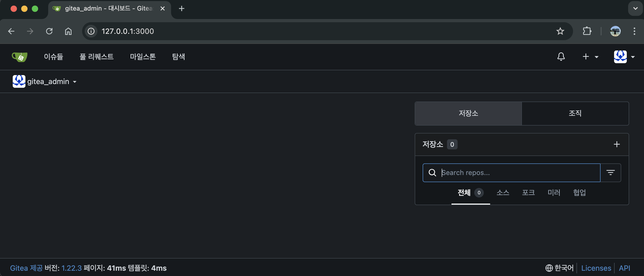644x276 pixels.
Task: Open the repo filter options icon
Action: (x=611, y=173)
